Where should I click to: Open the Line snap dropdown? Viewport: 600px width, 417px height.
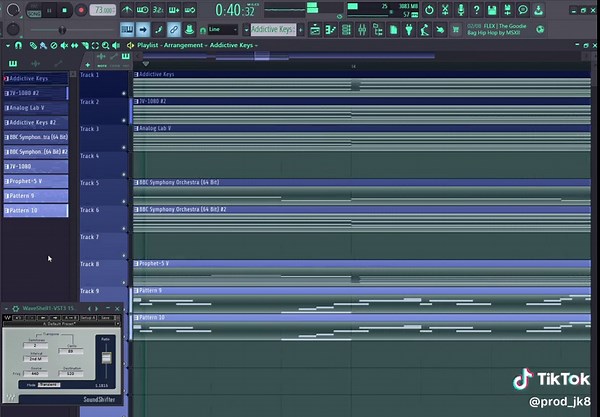click(x=223, y=29)
